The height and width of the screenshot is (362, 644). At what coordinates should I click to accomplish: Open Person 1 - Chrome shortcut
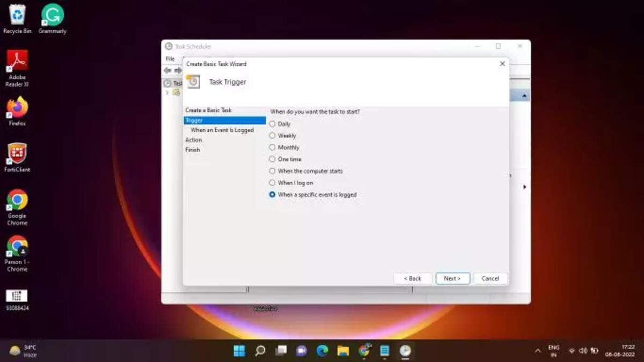(17, 253)
